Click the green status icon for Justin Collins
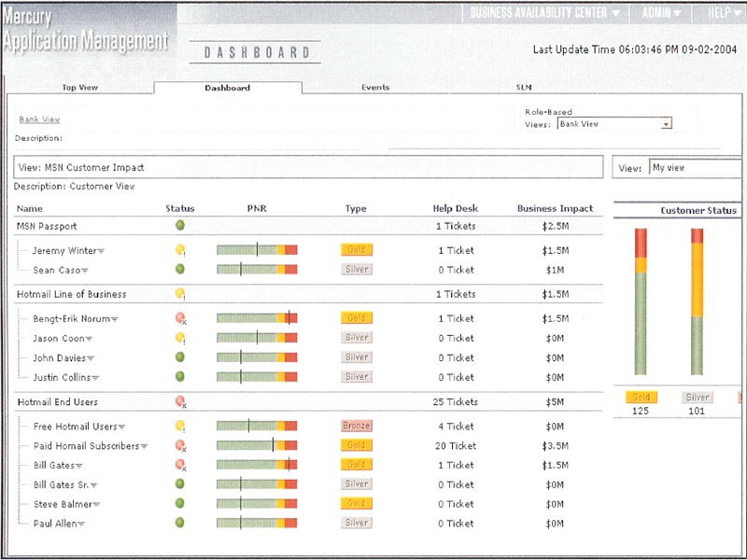Screen dimensions: 747x560 pyautogui.click(x=180, y=376)
